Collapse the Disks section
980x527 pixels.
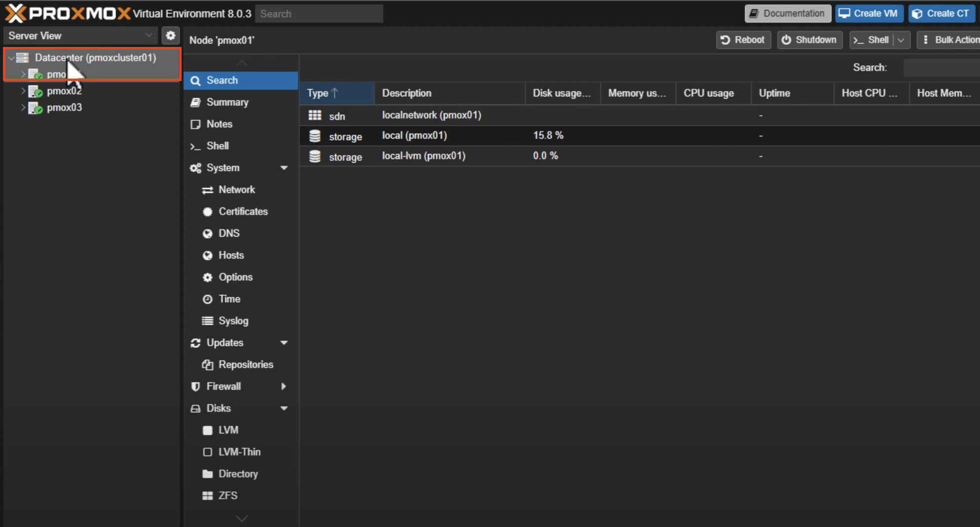coord(284,408)
